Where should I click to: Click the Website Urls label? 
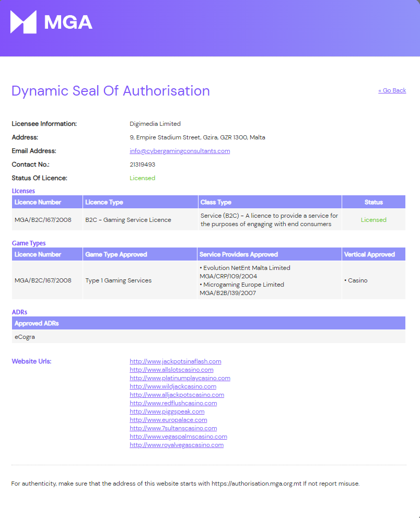[x=31, y=361]
